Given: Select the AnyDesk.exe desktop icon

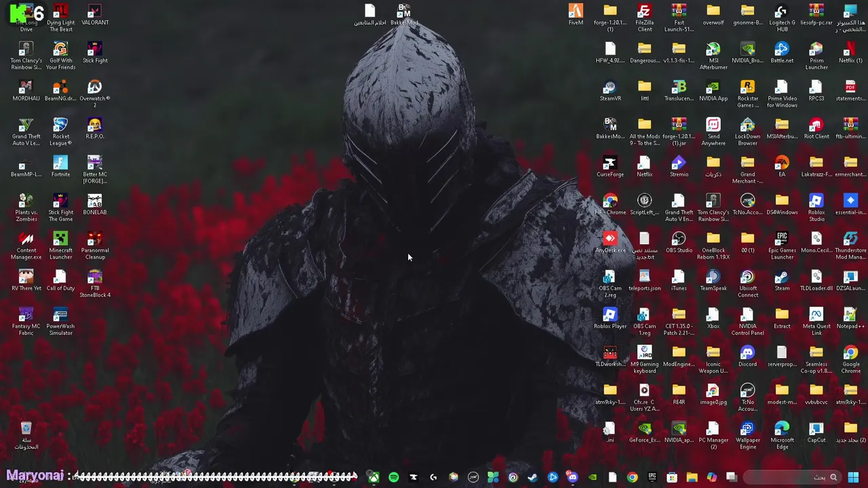Looking at the screenshot, I should coord(610,243).
